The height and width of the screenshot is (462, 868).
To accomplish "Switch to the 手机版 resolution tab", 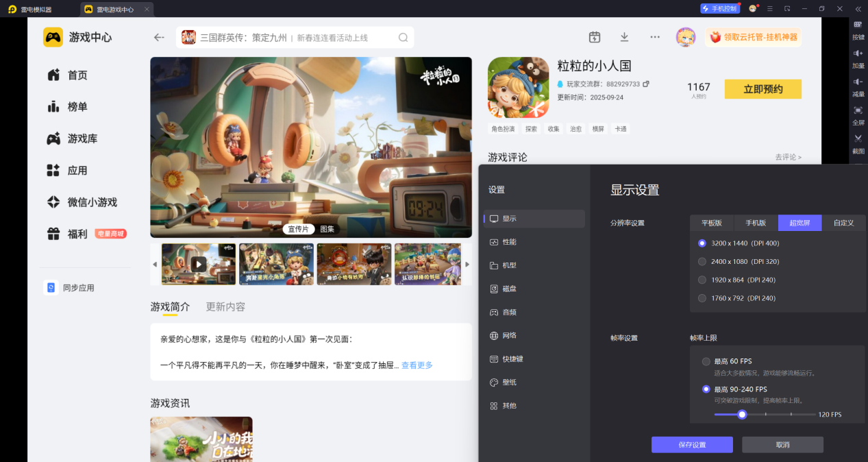I will click(x=756, y=223).
